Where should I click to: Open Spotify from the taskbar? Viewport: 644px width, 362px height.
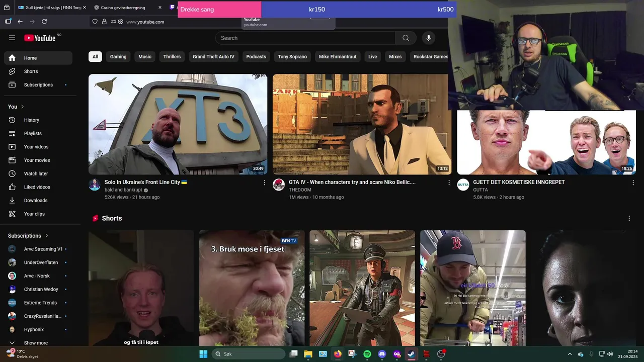coord(367,354)
